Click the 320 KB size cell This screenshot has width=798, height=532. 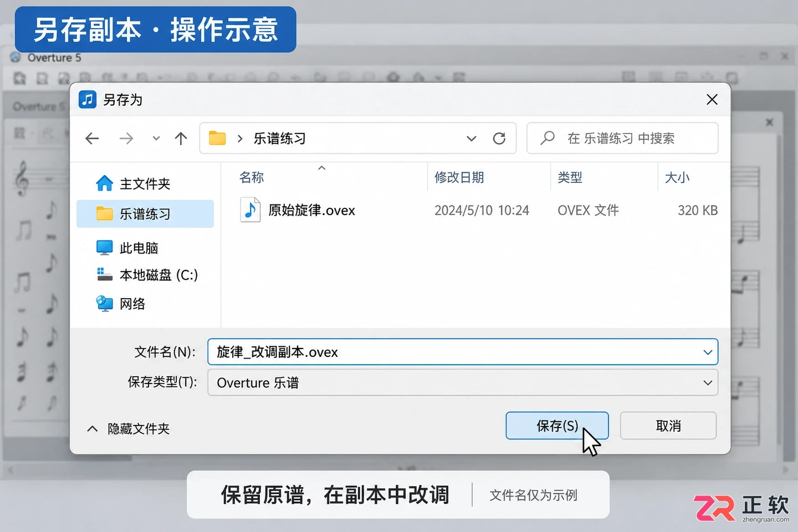[698, 211]
